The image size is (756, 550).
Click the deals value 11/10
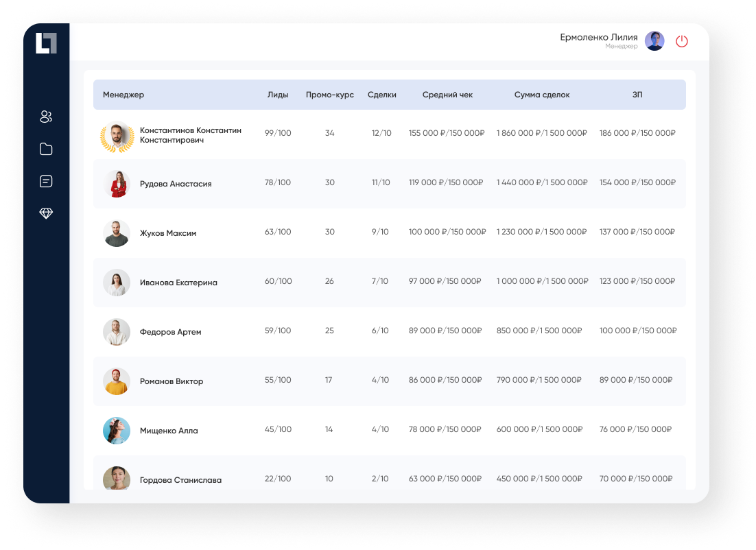[x=381, y=182]
